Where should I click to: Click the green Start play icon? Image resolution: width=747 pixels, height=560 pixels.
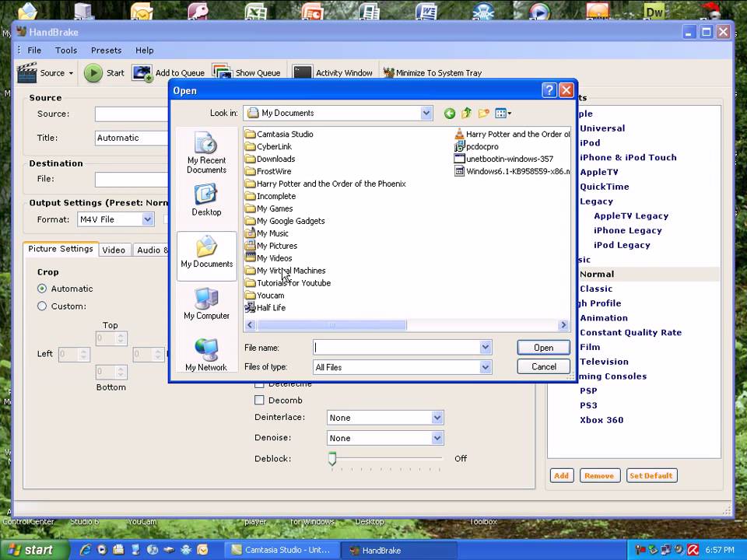tap(93, 73)
